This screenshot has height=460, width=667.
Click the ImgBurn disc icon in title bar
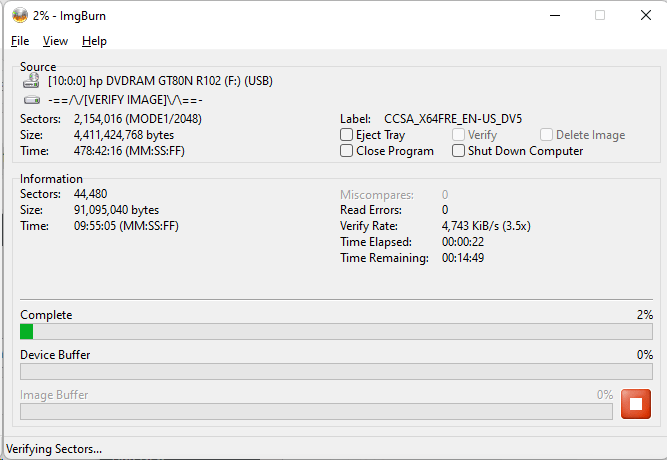pyautogui.click(x=19, y=15)
